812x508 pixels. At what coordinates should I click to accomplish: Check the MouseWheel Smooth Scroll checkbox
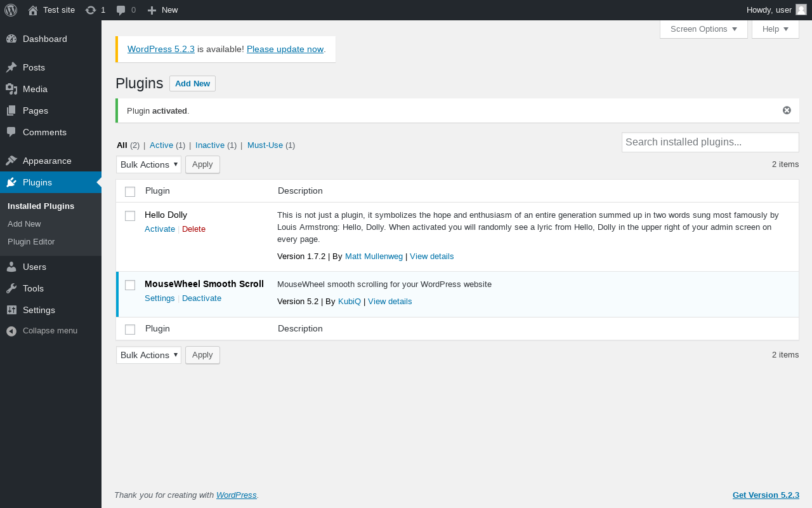(130, 285)
